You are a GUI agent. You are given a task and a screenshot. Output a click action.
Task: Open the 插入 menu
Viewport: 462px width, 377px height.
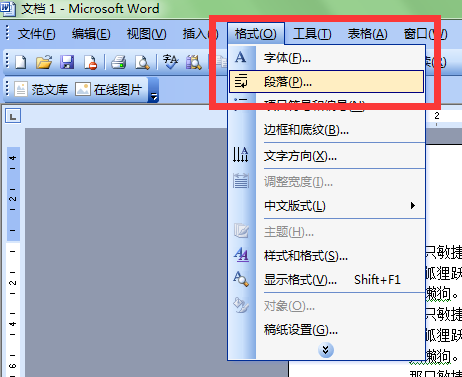(200, 34)
